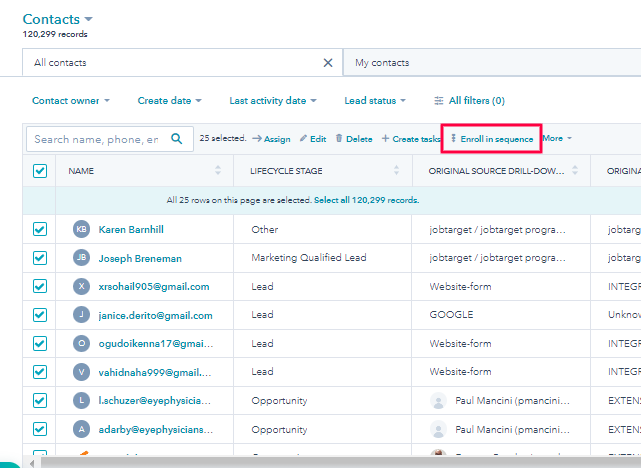Open xrsohail905@gmail.com contact record
Screen dimensions: 641x468
coord(154,287)
